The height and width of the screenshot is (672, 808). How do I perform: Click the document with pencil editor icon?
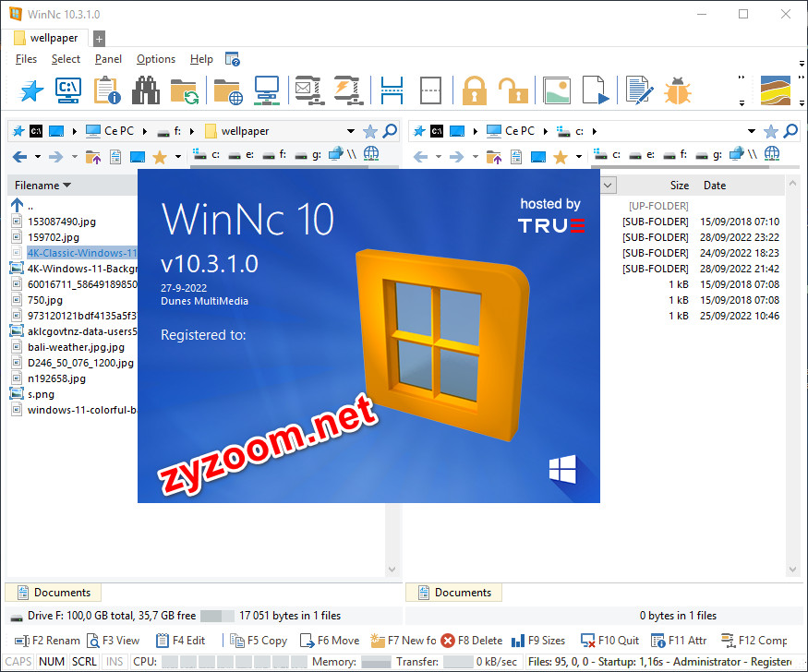[639, 91]
